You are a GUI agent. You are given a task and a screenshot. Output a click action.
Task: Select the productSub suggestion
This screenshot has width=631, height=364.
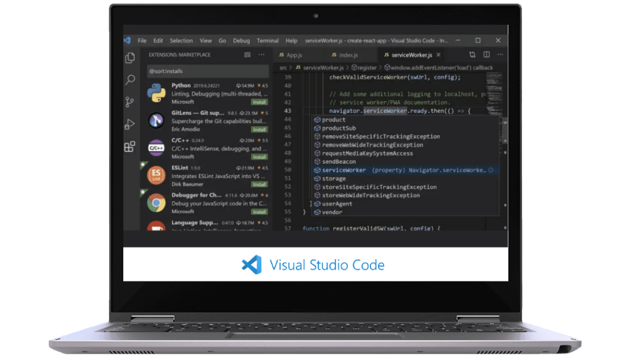(x=405, y=128)
